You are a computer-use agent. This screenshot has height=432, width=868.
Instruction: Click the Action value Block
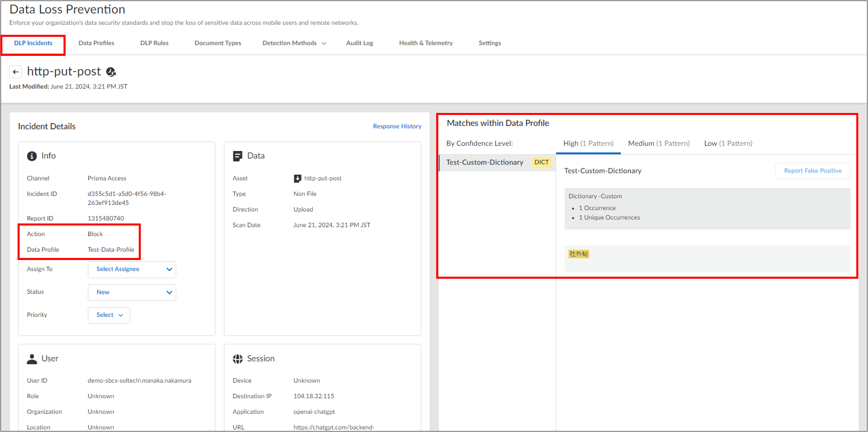(x=95, y=234)
